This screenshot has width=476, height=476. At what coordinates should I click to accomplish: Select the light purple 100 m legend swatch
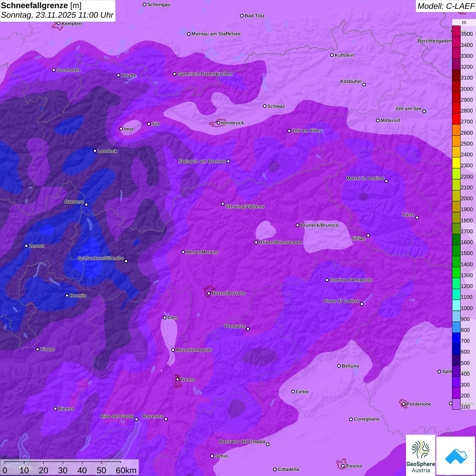click(456, 404)
